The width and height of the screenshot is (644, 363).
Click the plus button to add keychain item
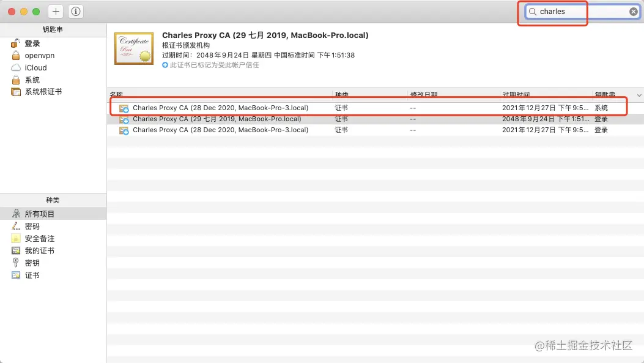56,12
